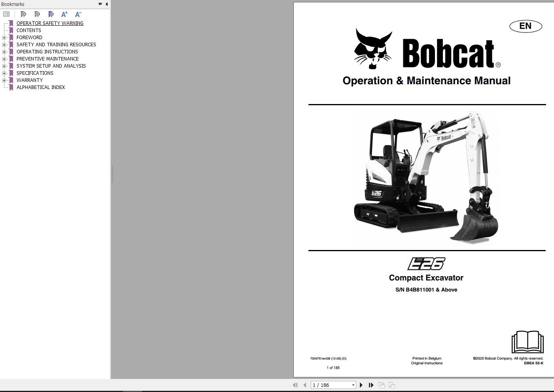Decrease bookmark font size with A-
Viewport: 554px width, 392px height.
pos(78,14)
